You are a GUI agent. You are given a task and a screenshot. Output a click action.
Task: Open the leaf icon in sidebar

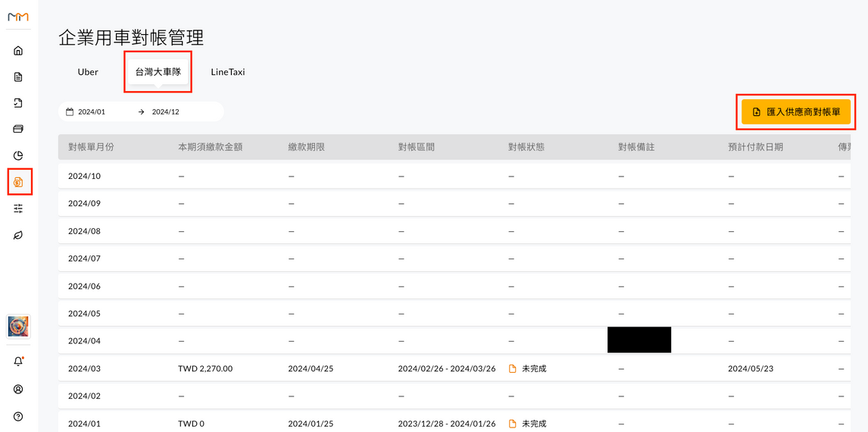coord(18,236)
